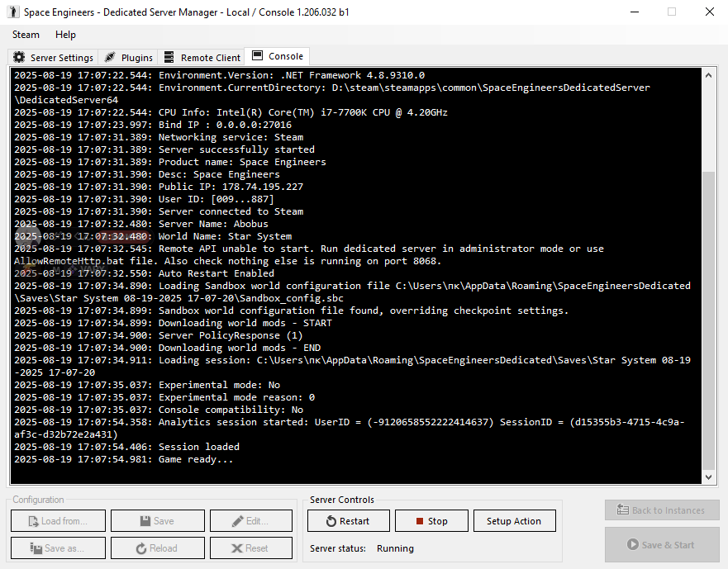The width and height of the screenshot is (728, 569).
Task: Open the Remote Client tab
Action: coord(202,58)
